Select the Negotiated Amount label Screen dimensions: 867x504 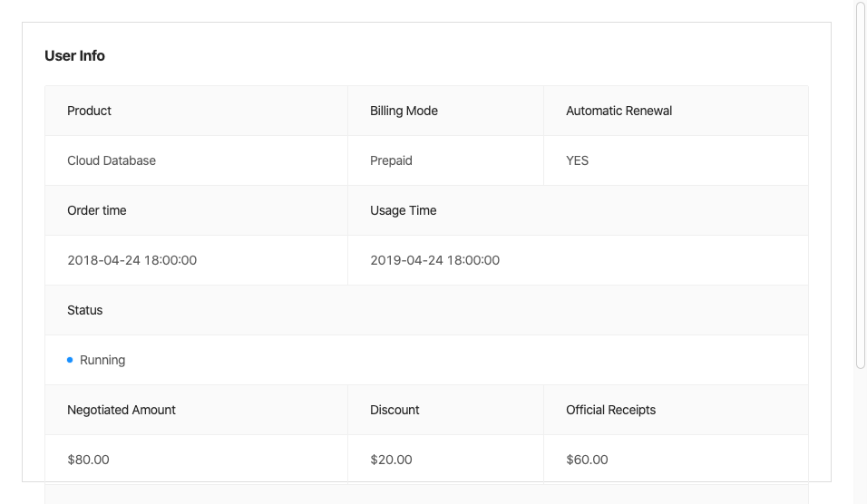pyautogui.click(x=122, y=410)
